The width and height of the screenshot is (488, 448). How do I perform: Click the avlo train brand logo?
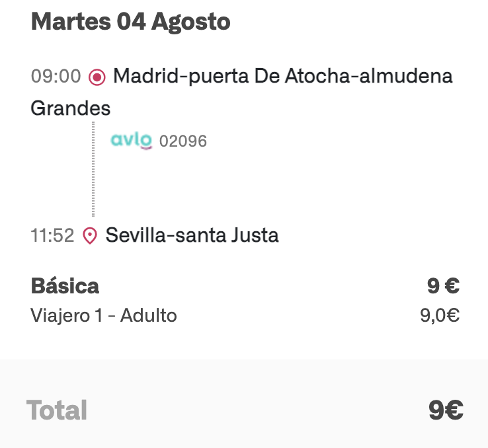coord(132,140)
